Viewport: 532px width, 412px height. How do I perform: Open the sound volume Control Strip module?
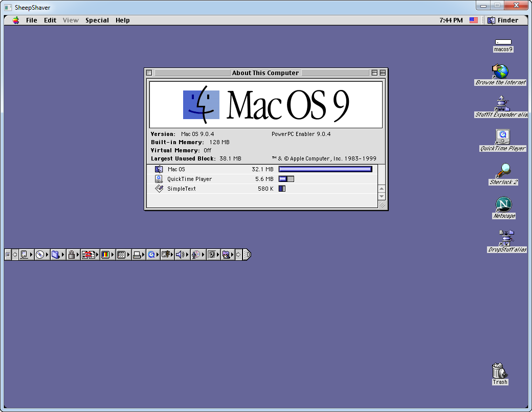point(180,255)
